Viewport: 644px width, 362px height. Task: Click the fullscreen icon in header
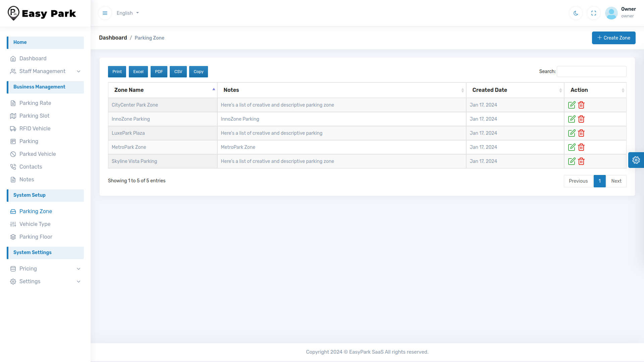[593, 13]
